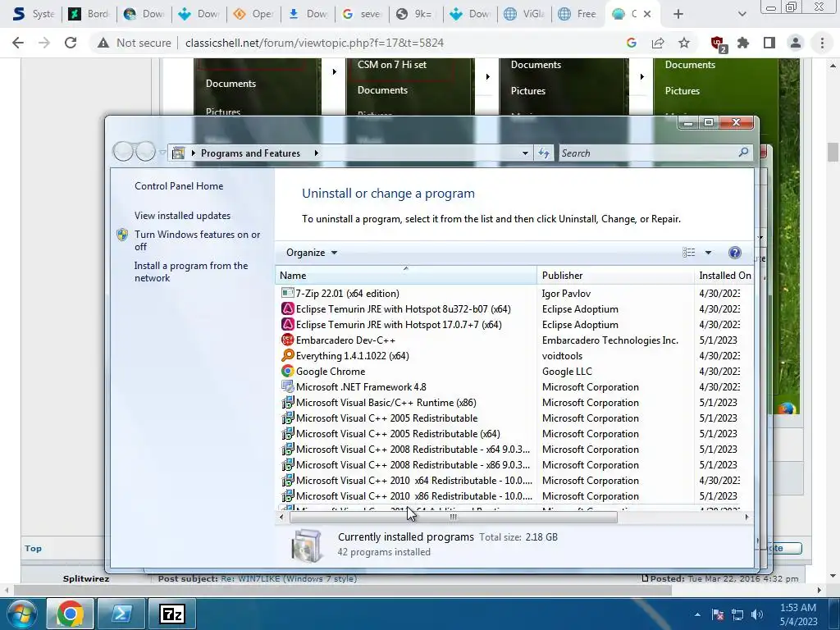Bookmark this page with star icon

point(683,43)
